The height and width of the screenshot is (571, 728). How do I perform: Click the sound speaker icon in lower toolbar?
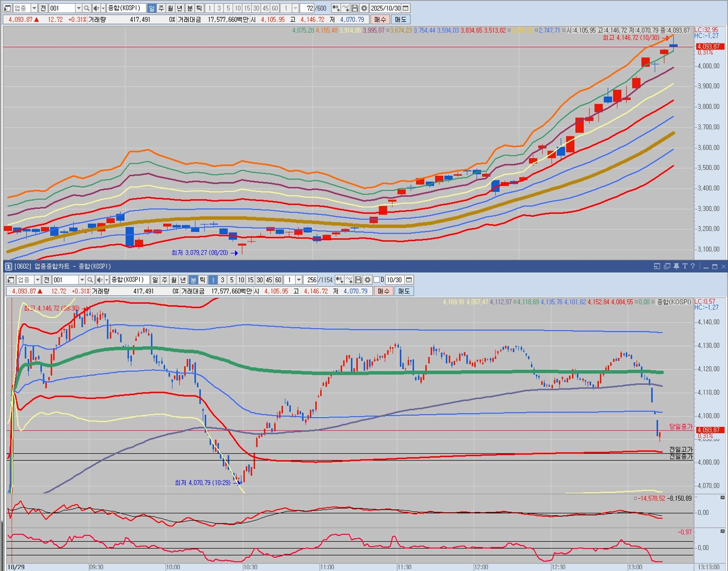coord(100,280)
